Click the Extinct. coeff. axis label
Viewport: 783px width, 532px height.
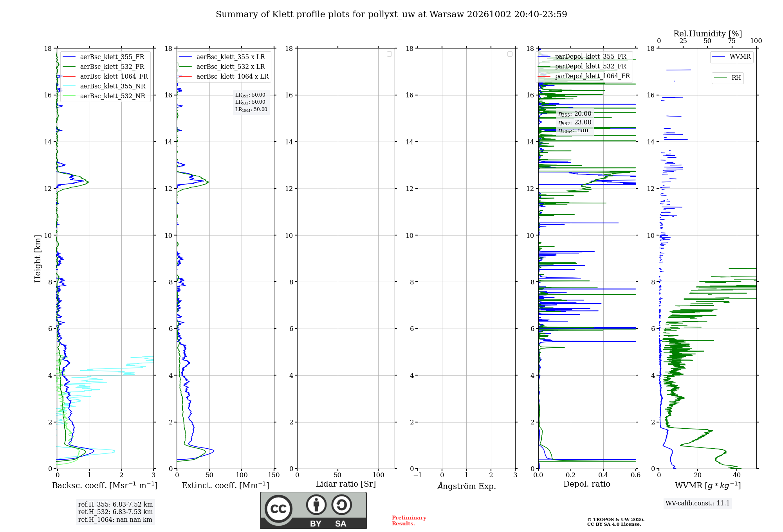(226, 485)
